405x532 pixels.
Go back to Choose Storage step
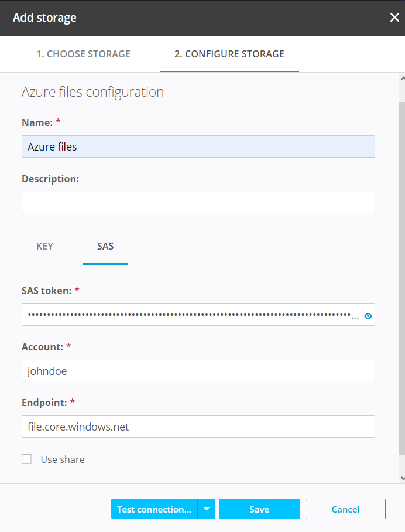[83, 54]
